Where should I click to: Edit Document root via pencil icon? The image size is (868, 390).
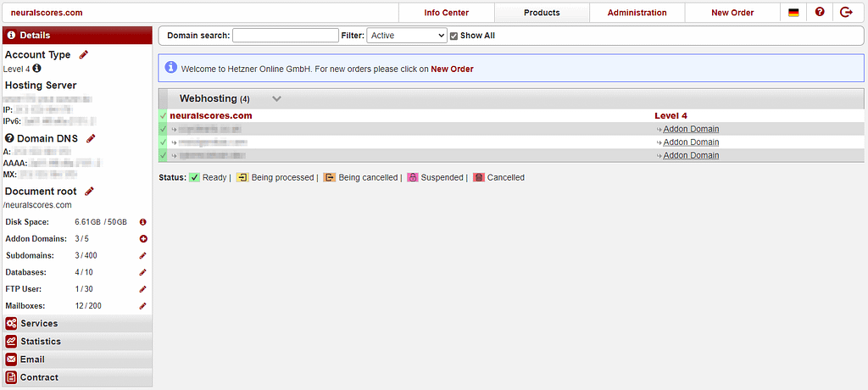(89, 192)
